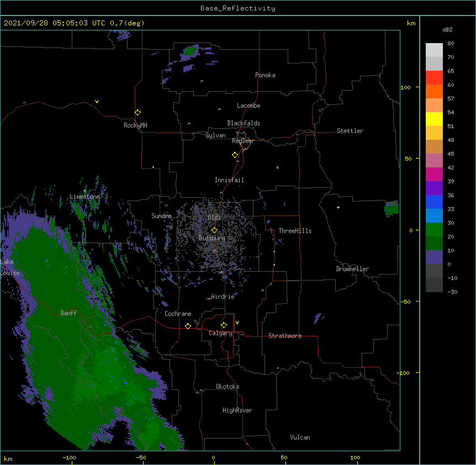Select the purple 36–39 dBZ legend swatch

tap(434, 188)
